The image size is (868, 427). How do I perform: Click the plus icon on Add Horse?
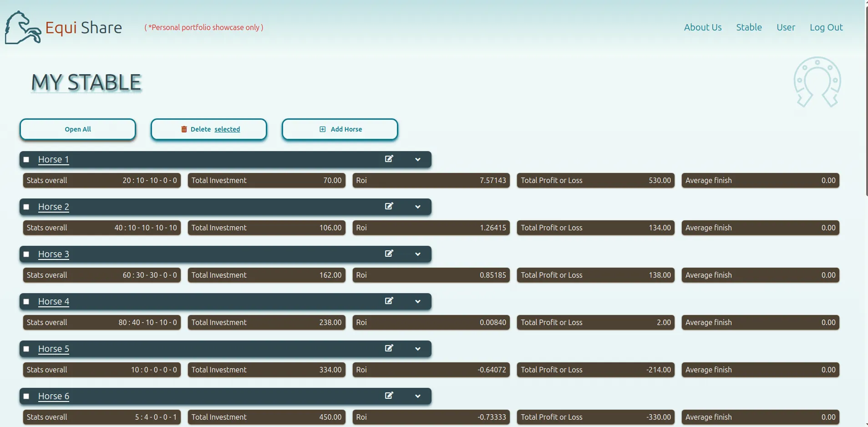322,129
